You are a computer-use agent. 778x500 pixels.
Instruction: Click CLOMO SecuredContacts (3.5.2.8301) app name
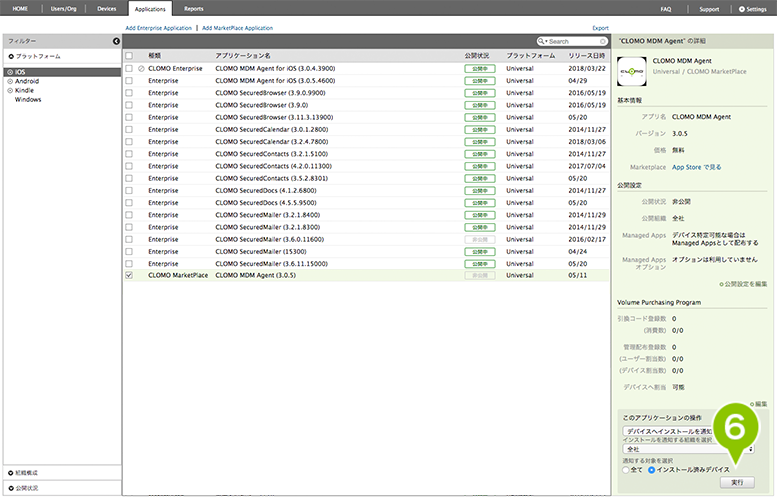(271, 178)
